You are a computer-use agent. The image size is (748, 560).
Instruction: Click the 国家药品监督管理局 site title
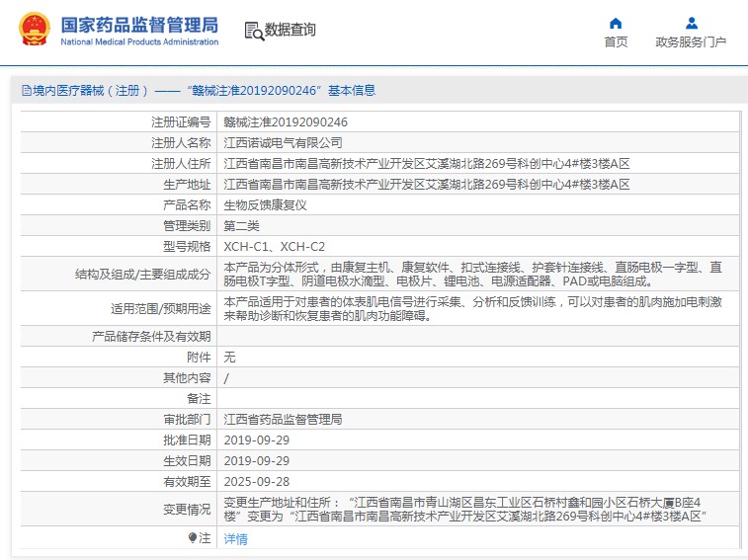pyautogui.click(x=139, y=25)
